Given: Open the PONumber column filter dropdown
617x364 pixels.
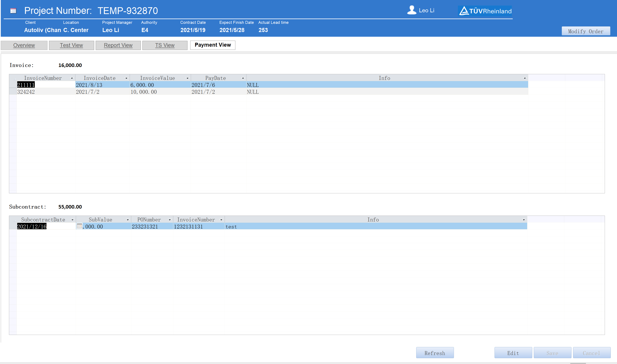Looking at the screenshot, I should (x=170, y=220).
